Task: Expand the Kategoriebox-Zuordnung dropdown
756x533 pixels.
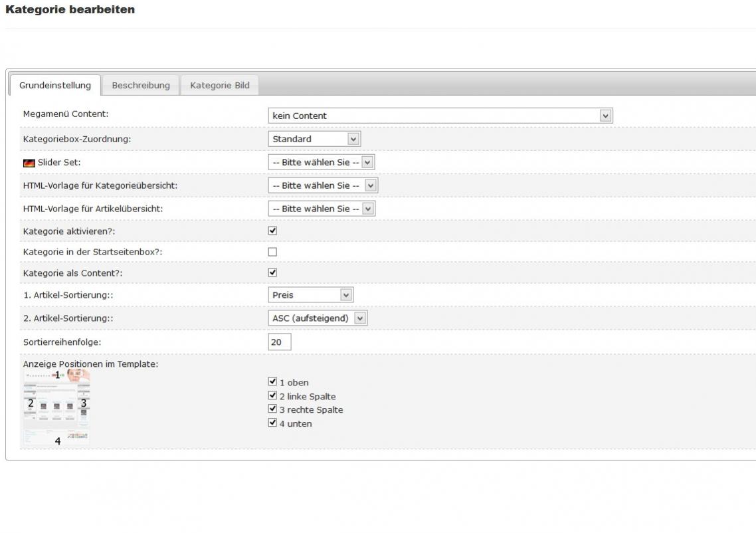Action: pyautogui.click(x=314, y=139)
